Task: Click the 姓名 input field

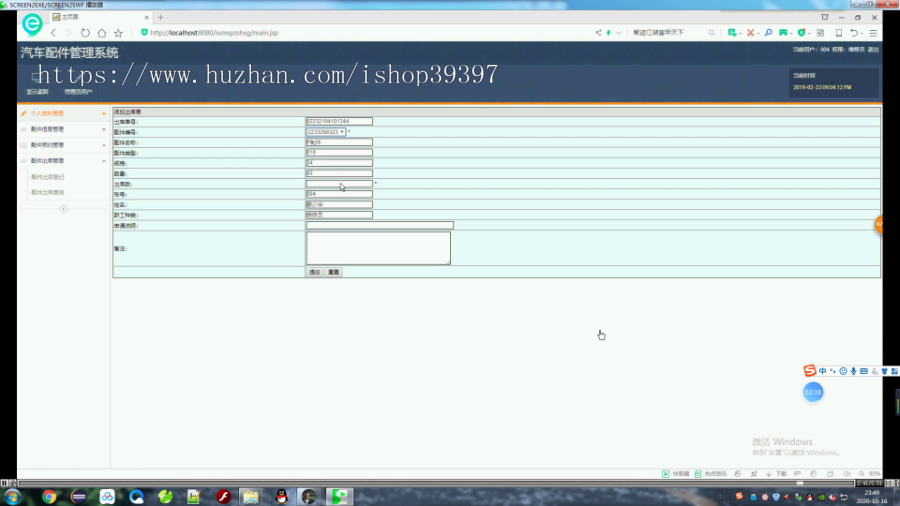Action: [339, 205]
